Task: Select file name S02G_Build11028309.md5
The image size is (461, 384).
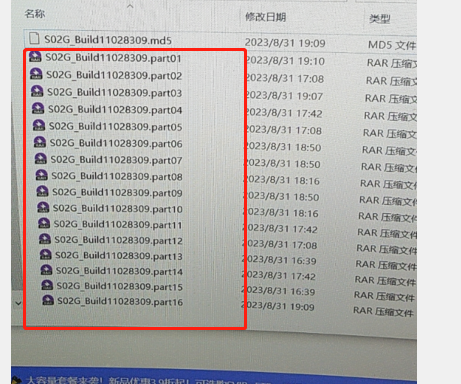Action: click(x=108, y=40)
